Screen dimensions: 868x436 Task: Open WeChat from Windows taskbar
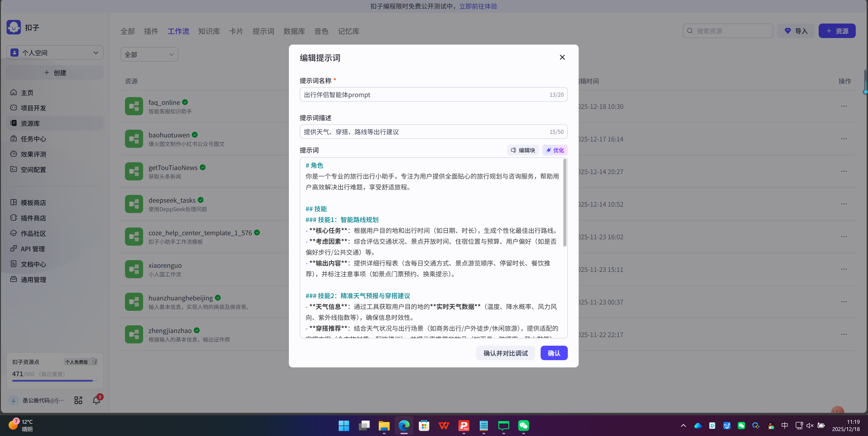coord(523,426)
